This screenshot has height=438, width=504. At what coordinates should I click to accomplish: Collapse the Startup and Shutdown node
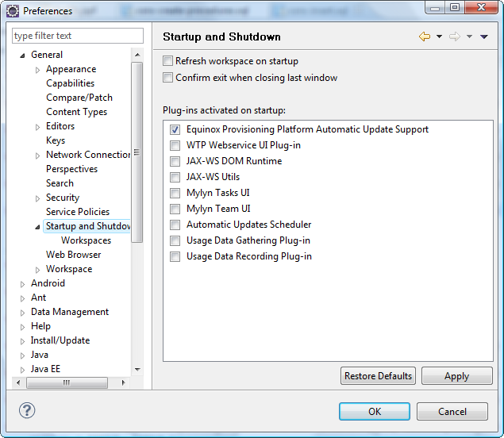coord(37,227)
